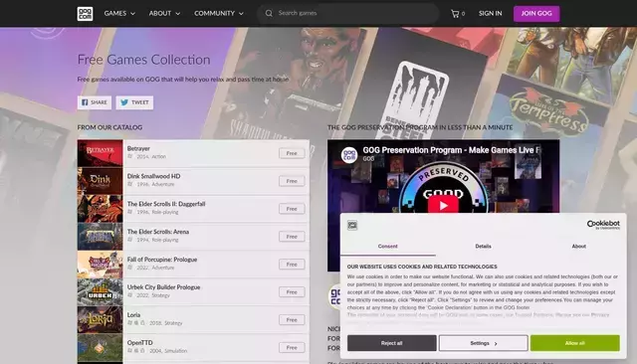Image resolution: width=637 pixels, height=364 pixels.
Task: Click Reject all cookies button
Action: pos(391,343)
